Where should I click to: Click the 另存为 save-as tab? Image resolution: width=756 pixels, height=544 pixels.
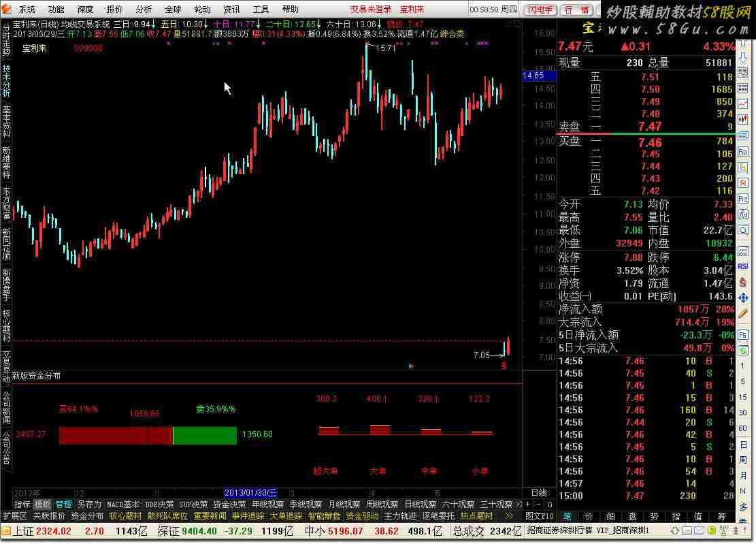coord(89,505)
